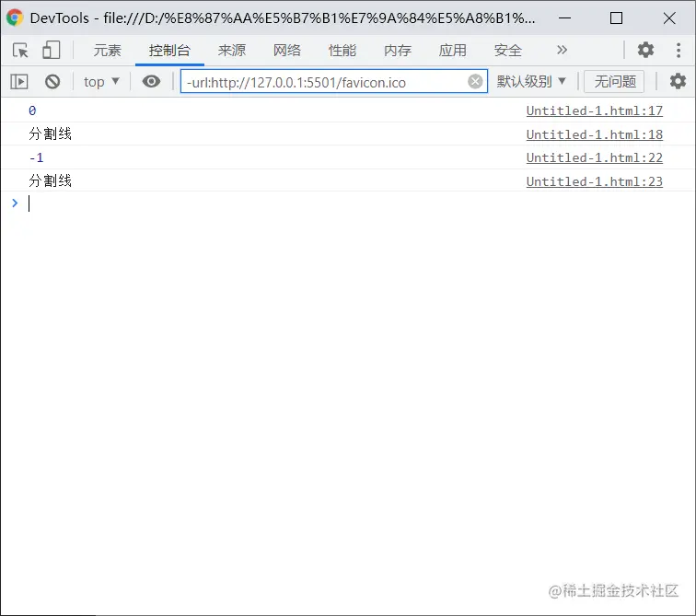
Task: Open the 来源 tab
Action: pyautogui.click(x=232, y=50)
